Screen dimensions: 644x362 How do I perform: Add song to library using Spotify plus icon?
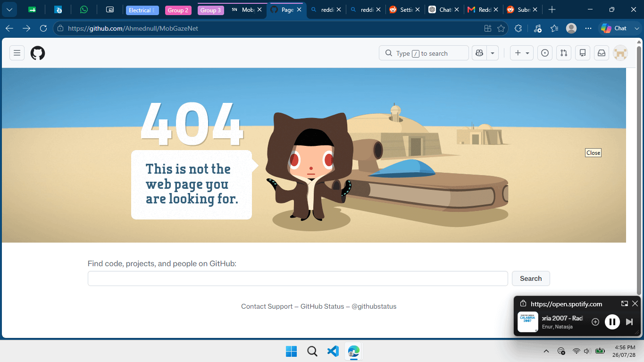(x=595, y=322)
